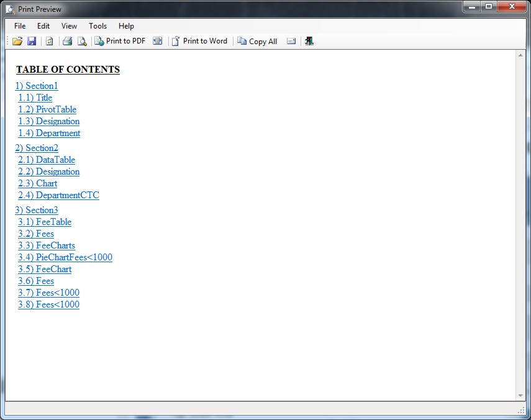Click the Help menu
The height and width of the screenshot is (420, 531).
coord(126,26)
